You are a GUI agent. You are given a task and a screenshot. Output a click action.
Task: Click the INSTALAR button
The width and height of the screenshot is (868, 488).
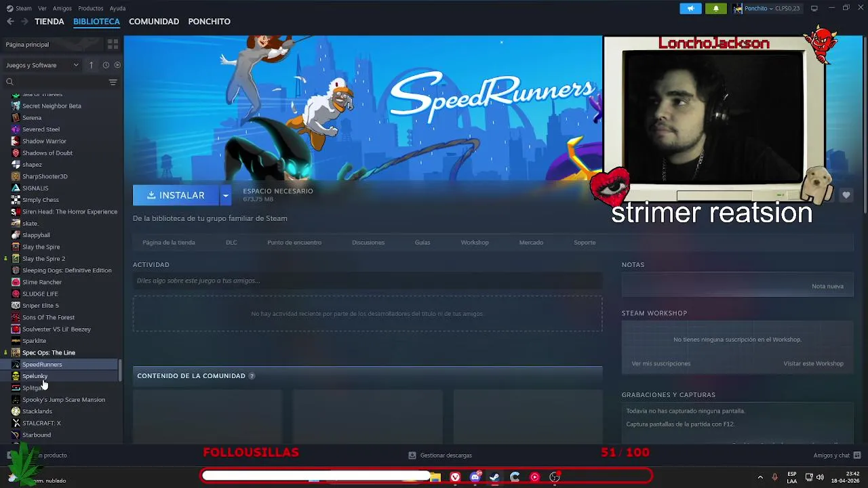pyautogui.click(x=176, y=195)
